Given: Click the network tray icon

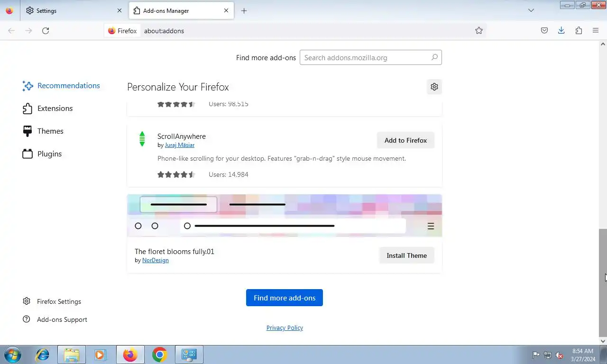Looking at the screenshot, I should point(548,355).
